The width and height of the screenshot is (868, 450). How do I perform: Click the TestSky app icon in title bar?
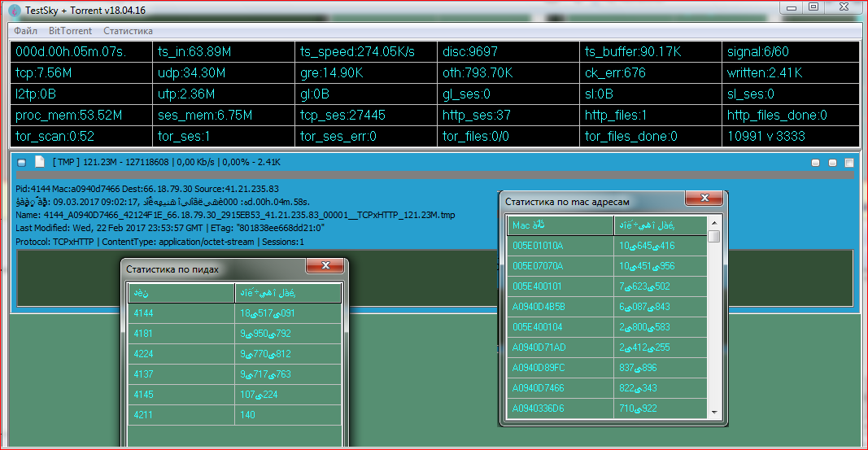tap(14, 9)
